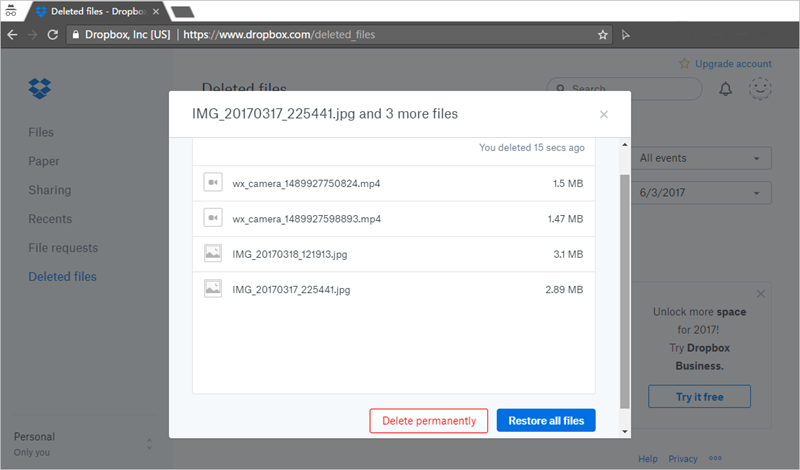This screenshot has width=800, height=470.
Task: Click video icon for wx_camera_1489927750824.mp4
Action: pos(213,182)
